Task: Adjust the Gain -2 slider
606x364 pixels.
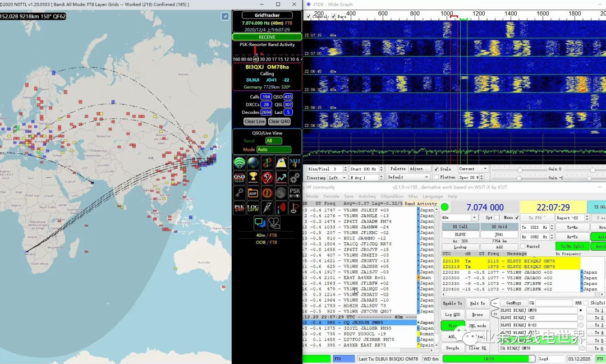Action: click(x=519, y=178)
